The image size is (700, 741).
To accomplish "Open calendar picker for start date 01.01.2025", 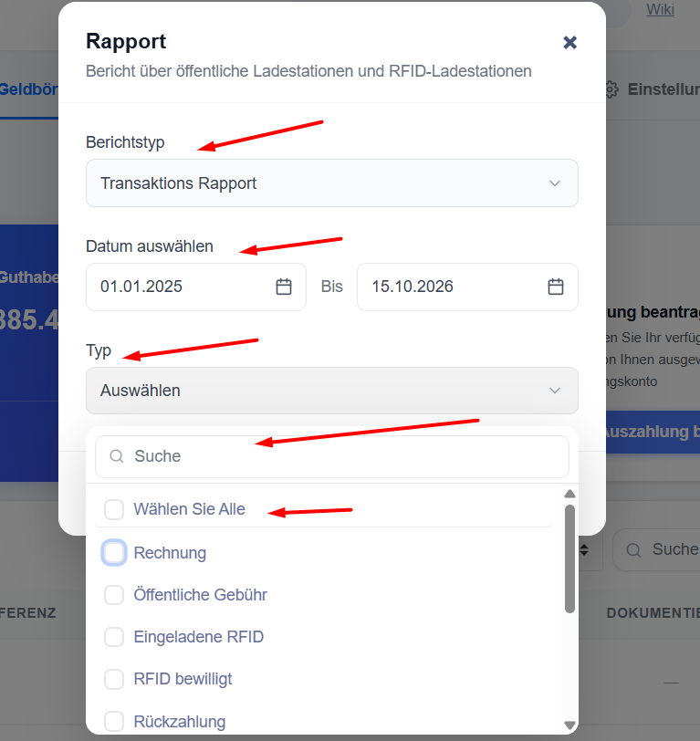I will 284,287.
